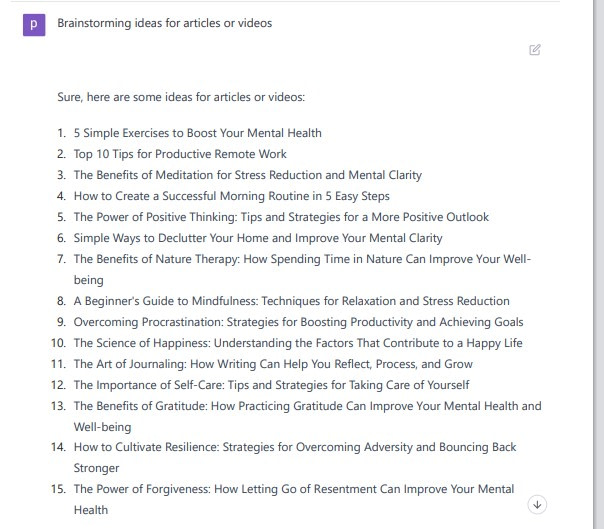
Task: Click the purple user avatar 'P'
Action: 34,25
